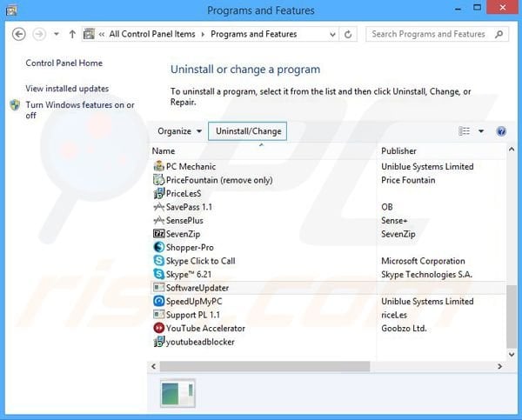Select the SevenZip icon
Viewport: 522px width, 420px height.
[159, 234]
